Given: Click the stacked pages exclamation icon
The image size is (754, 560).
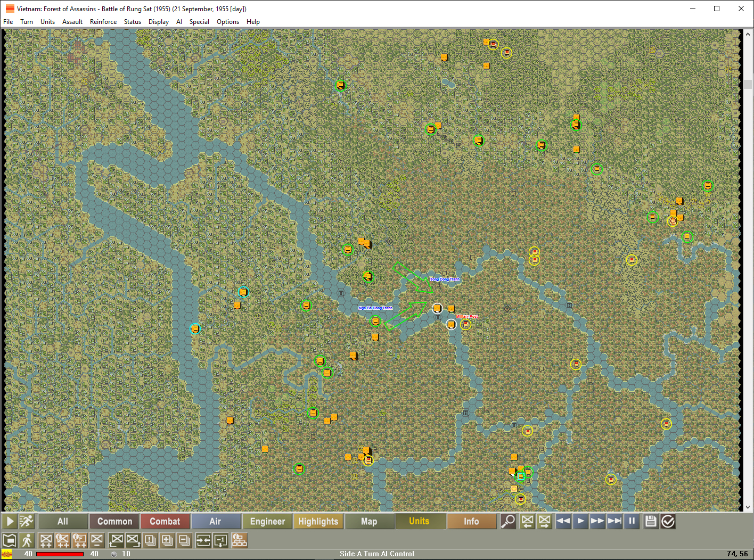Looking at the screenshot, I should pyautogui.click(x=150, y=540).
